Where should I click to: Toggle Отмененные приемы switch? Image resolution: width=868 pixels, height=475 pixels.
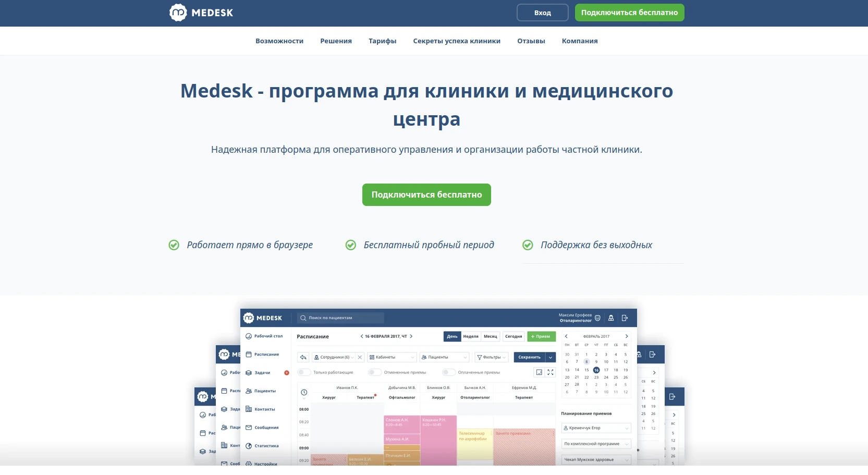point(375,372)
